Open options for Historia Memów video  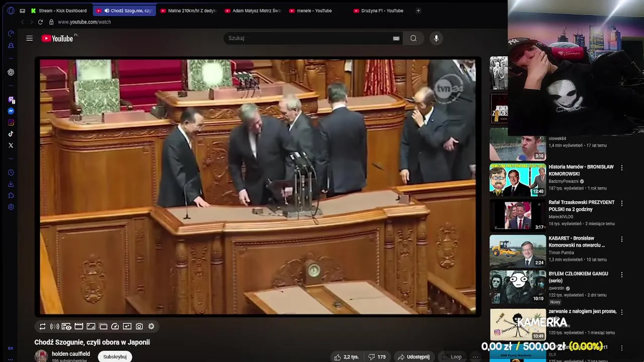622,168
